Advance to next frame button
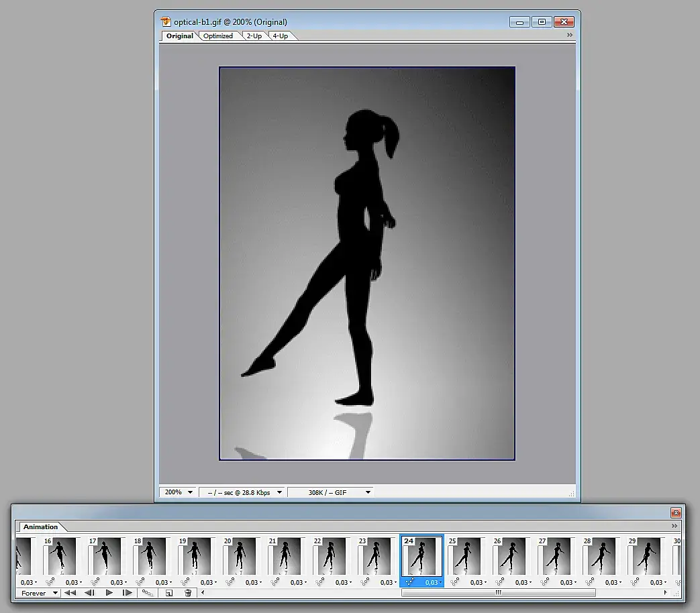Image resolution: width=700 pixels, height=613 pixels. tap(128, 593)
